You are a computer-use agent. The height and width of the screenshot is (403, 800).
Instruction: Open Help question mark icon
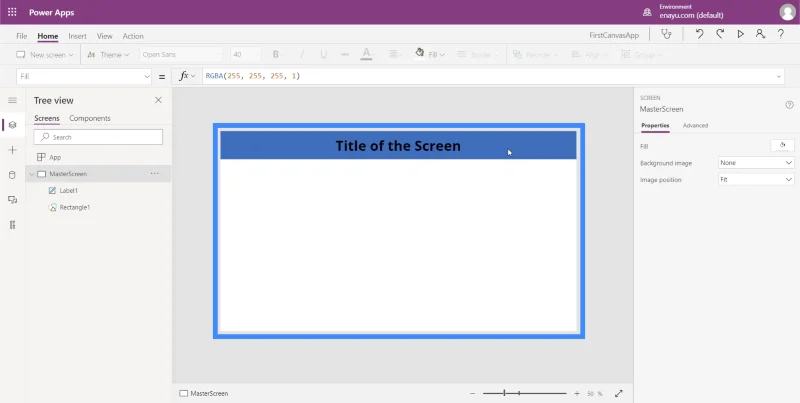pyautogui.click(x=781, y=34)
